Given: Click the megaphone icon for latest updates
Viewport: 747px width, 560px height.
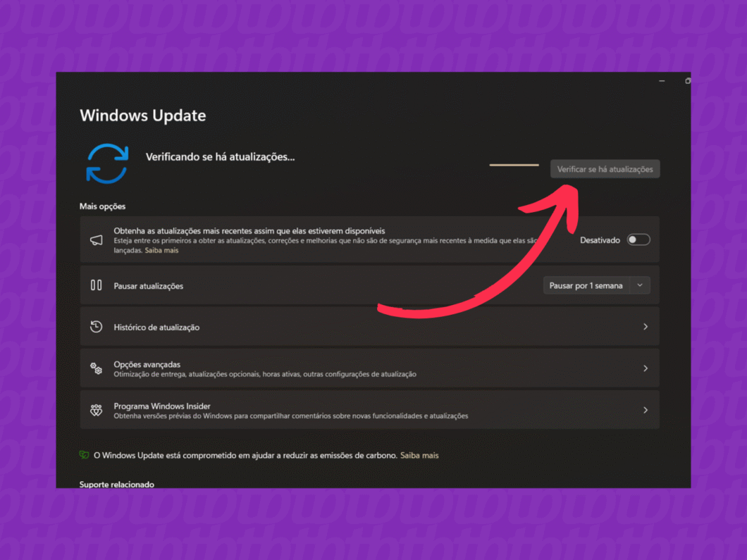Looking at the screenshot, I should pyautogui.click(x=97, y=240).
